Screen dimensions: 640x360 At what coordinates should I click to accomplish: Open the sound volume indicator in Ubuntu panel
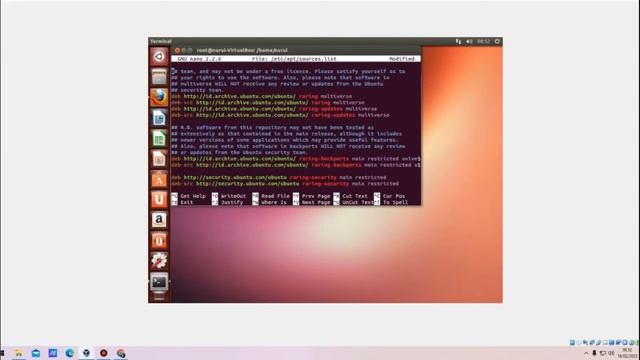469,41
